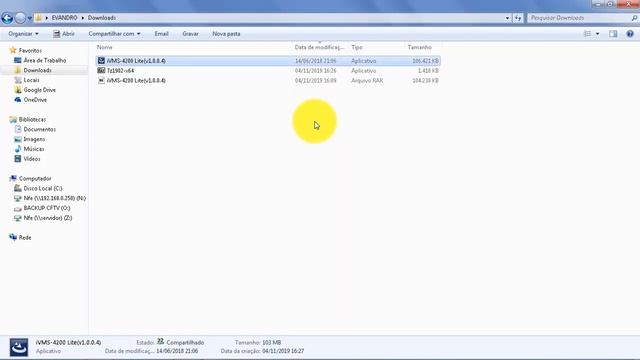Click the large iVMS icon in details pane
640x360 pixels.
coord(19,347)
